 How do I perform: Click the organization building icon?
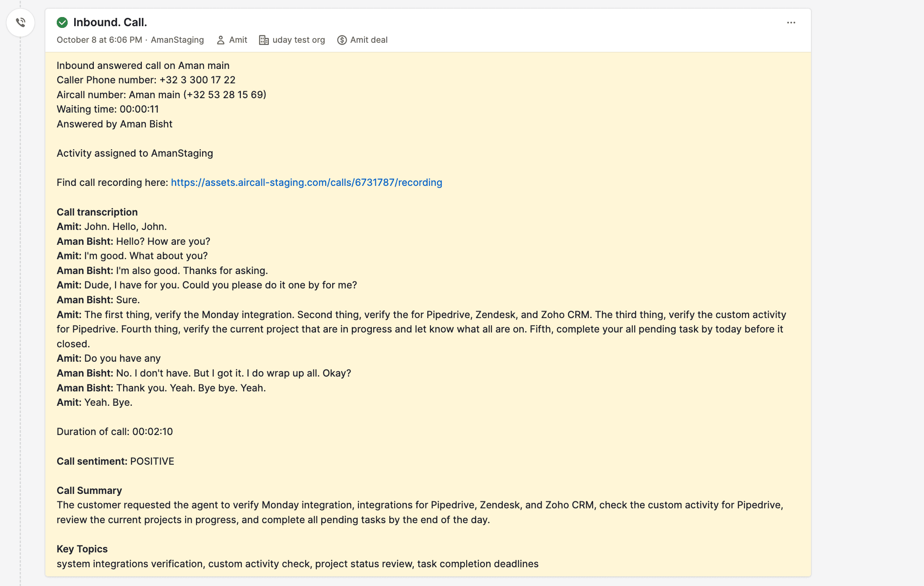pos(264,40)
